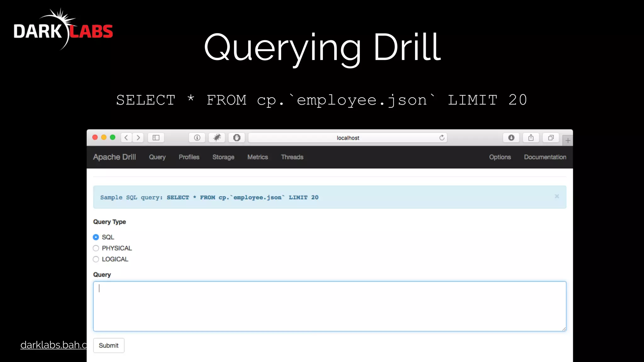This screenshot has height=362, width=644.
Task: Open the Share icon in Safari
Action: [x=531, y=138]
